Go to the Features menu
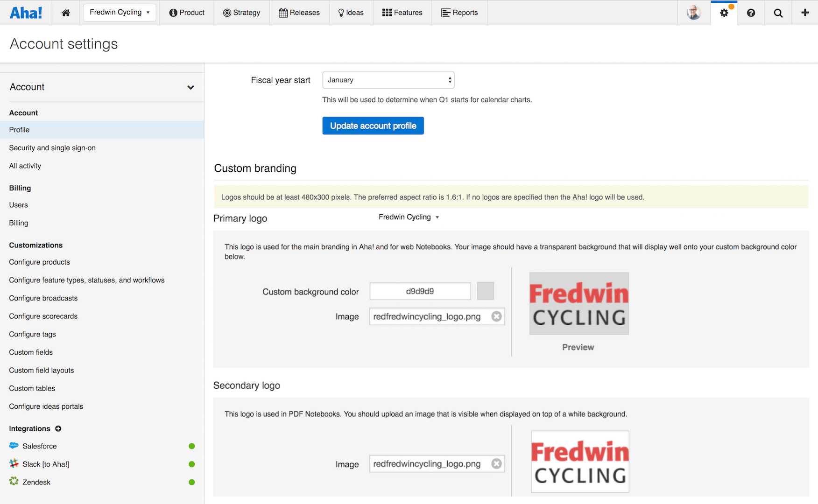The width and height of the screenshot is (818, 504). coord(402,13)
